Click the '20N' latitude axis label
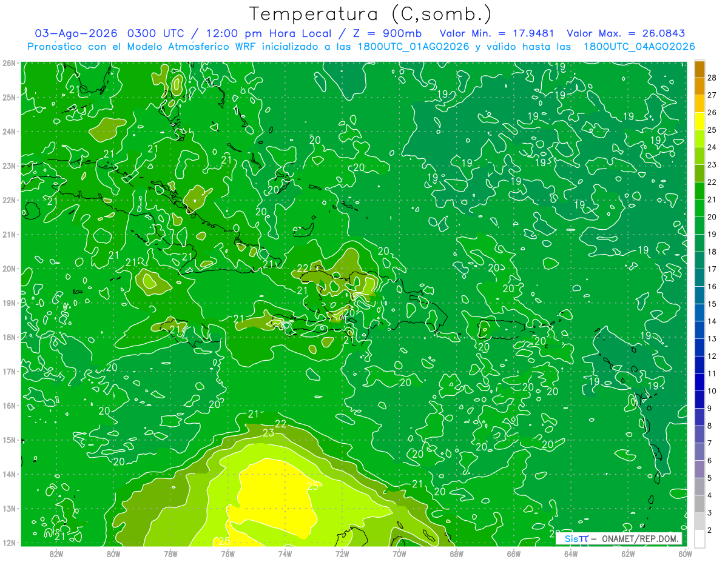Image resolution: width=728 pixels, height=562 pixels. pos(8,269)
